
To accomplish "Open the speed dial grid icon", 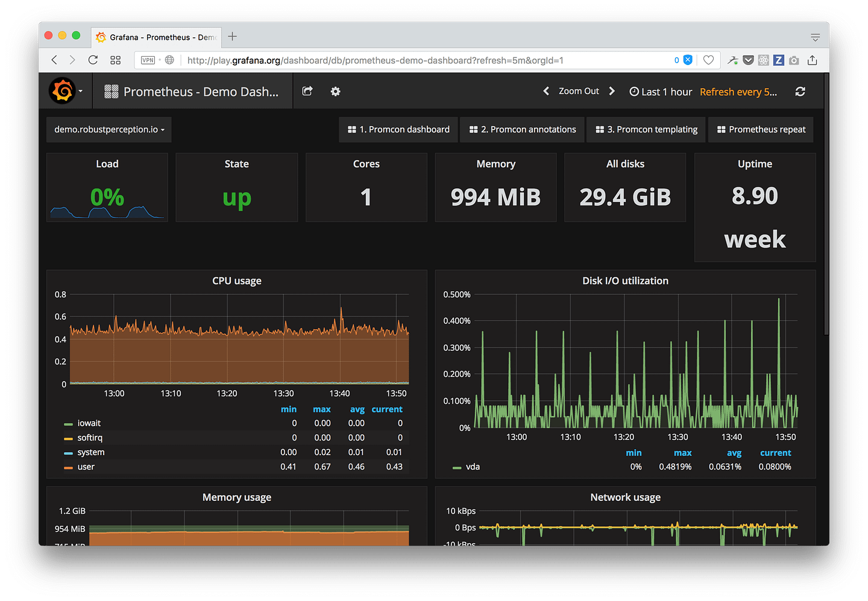I will point(115,60).
